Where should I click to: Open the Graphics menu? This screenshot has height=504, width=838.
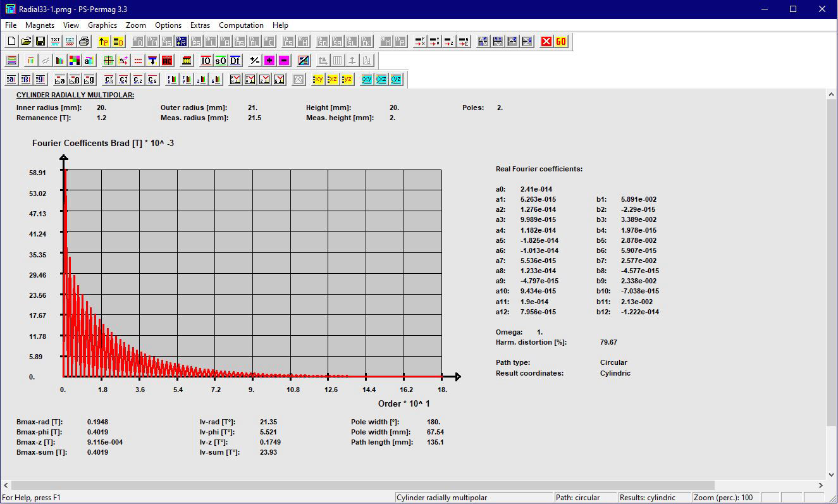(102, 25)
